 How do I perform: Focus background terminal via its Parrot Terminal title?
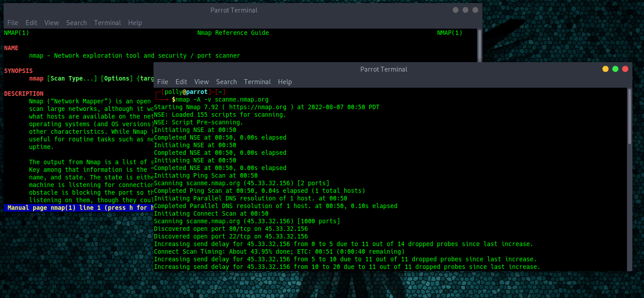click(x=234, y=10)
